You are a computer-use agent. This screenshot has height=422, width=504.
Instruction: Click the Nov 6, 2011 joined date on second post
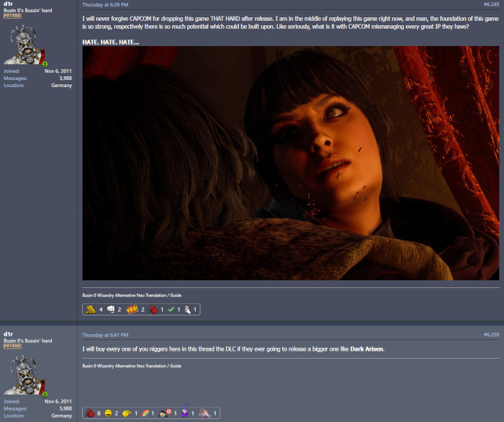pyautogui.click(x=58, y=401)
